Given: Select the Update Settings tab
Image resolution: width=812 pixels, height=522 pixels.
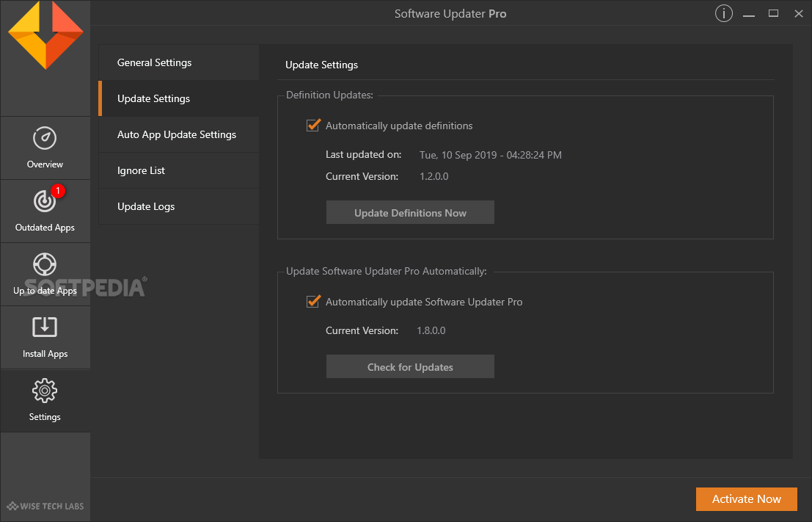Looking at the screenshot, I should (179, 98).
